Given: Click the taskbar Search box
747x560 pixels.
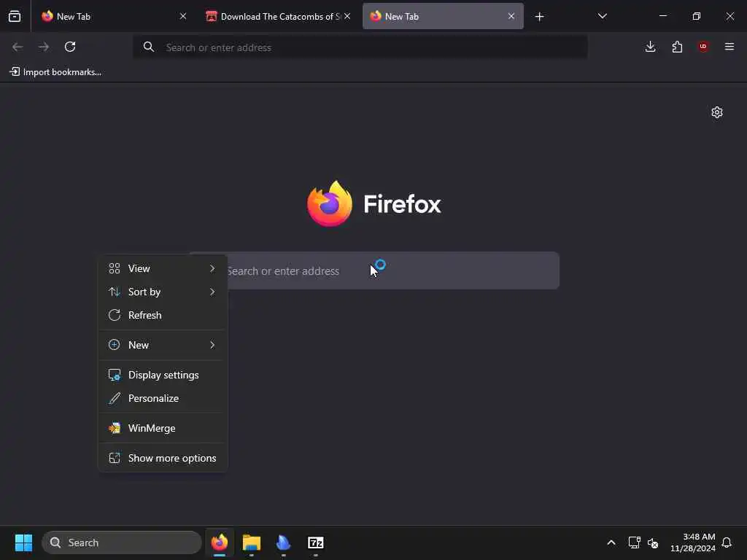Looking at the screenshot, I should click(122, 542).
